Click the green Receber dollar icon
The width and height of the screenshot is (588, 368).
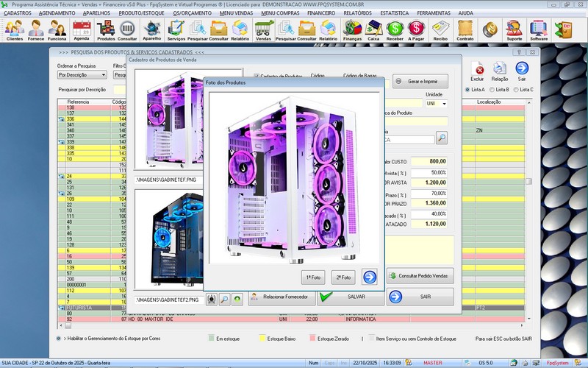[395, 30]
